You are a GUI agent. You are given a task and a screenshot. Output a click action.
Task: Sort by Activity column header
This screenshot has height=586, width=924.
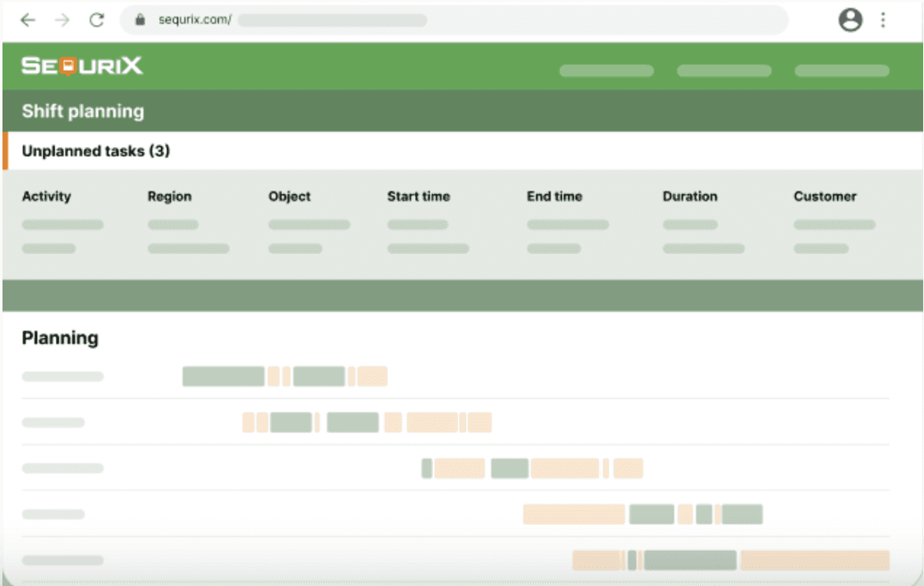click(x=46, y=197)
